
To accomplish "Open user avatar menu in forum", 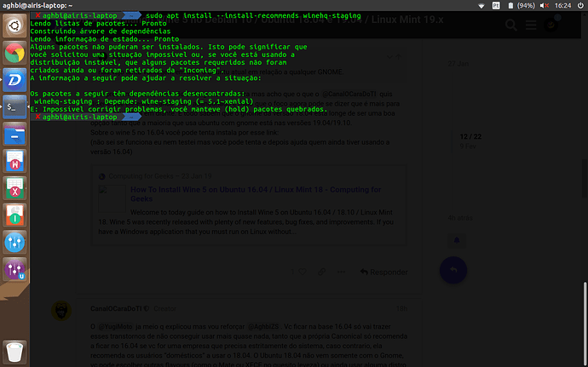I will coord(551,25).
